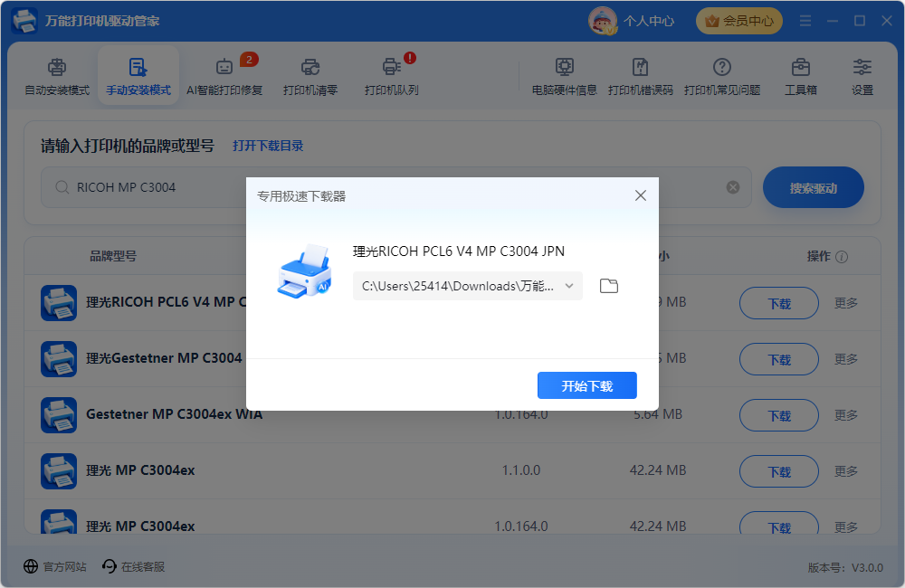Image resolution: width=905 pixels, height=588 pixels.
Task: Open 打印机常见问题 help
Action: [721, 77]
